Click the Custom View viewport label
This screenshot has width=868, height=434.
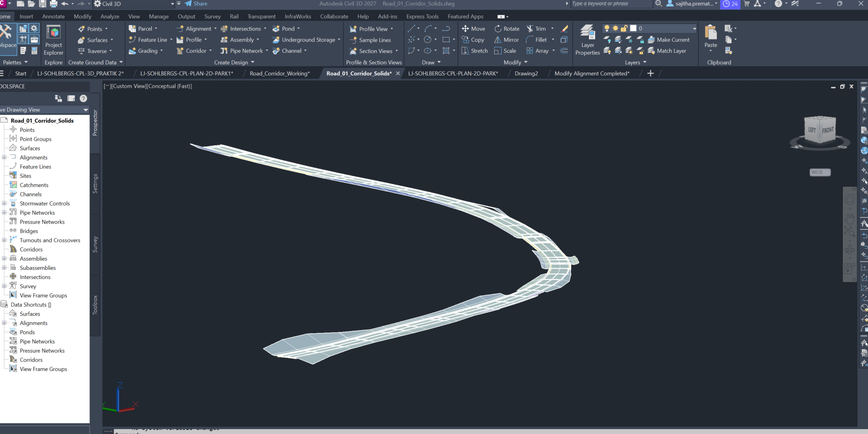click(129, 86)
